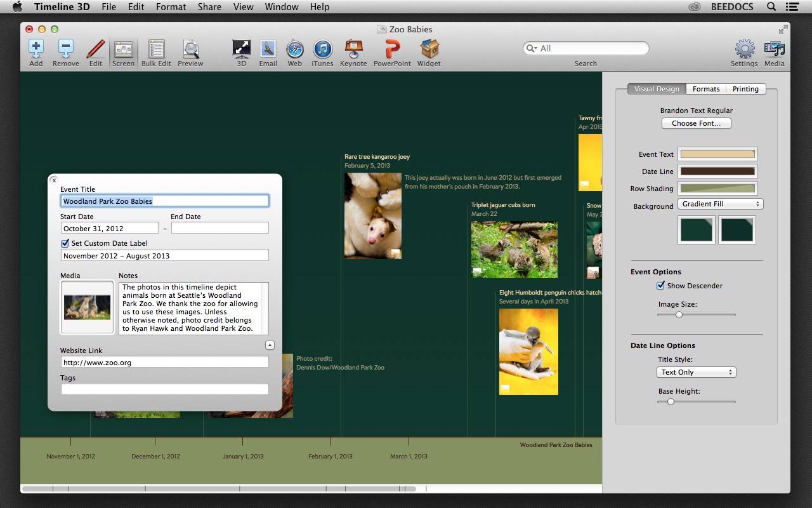Click the Media thumbnail in event editor
Viewport: 812px width, 508px height.
click(87, 307)
